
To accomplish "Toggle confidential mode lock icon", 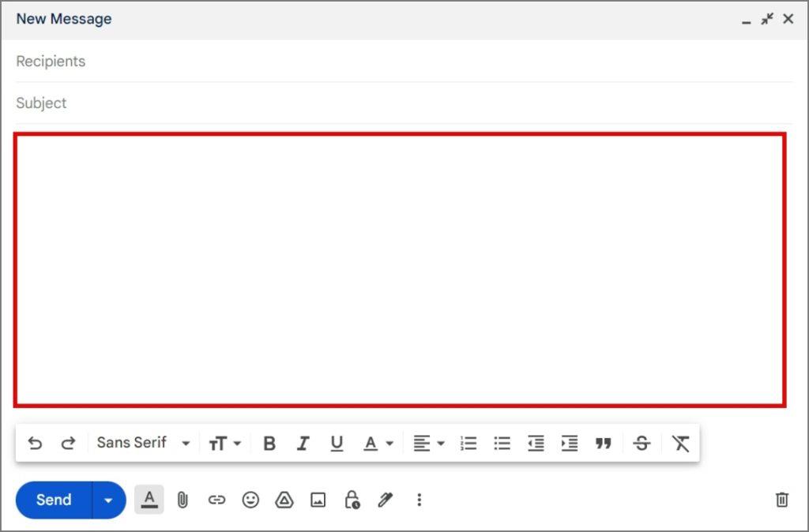I will tap(352, 500).
